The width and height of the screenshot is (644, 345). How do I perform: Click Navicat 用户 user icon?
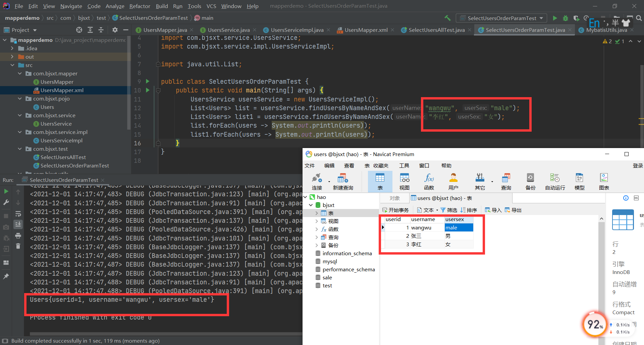click(x=453, y=182)
